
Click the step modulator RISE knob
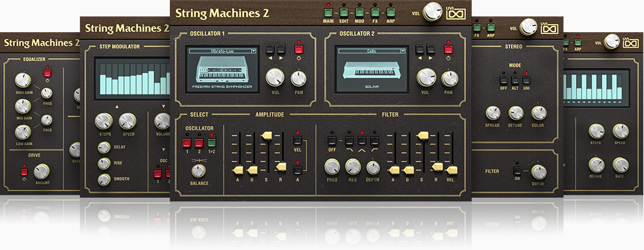tap(104, 163)
